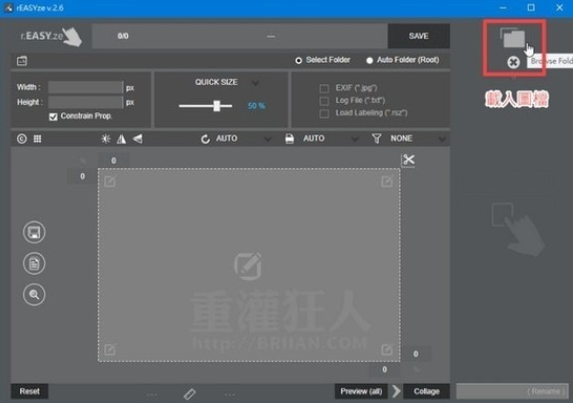The height and width of the screenshot is (403, 573).
Task: Click the document circle icon on left
Action: (x=34, y=263)
